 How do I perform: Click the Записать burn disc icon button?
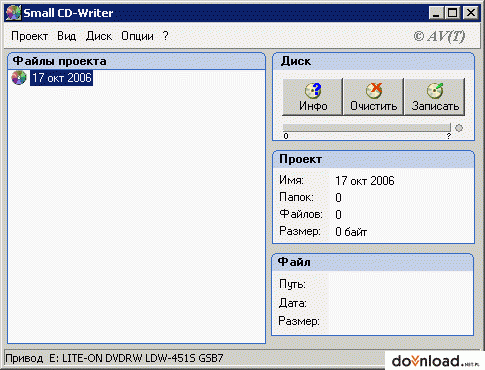435,97
